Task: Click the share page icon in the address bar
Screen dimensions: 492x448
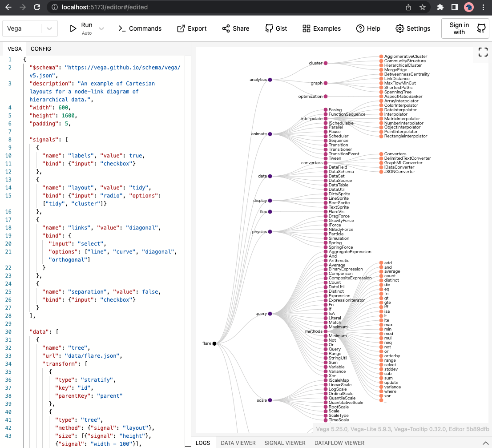Action: pos(408,7)
